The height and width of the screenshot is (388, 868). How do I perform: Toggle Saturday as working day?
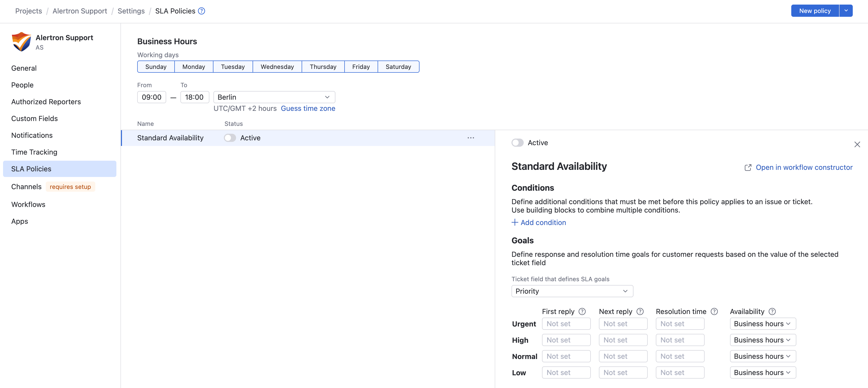click(398, 67)
